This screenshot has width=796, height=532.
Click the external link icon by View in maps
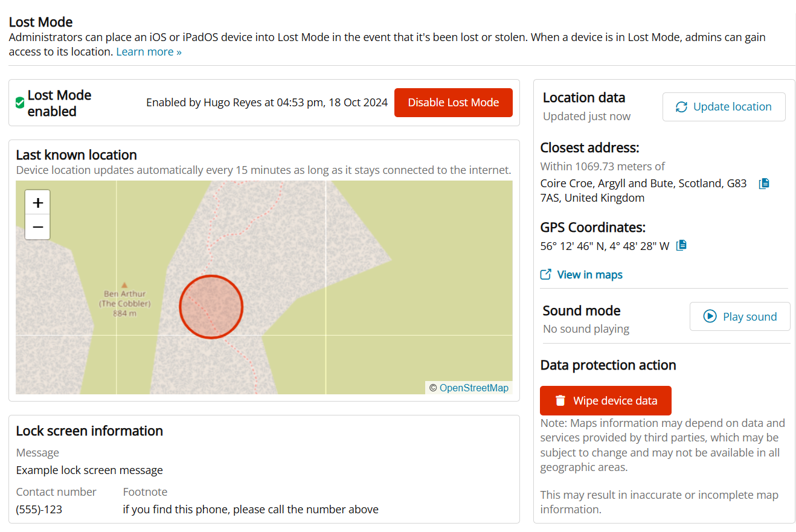546,275
